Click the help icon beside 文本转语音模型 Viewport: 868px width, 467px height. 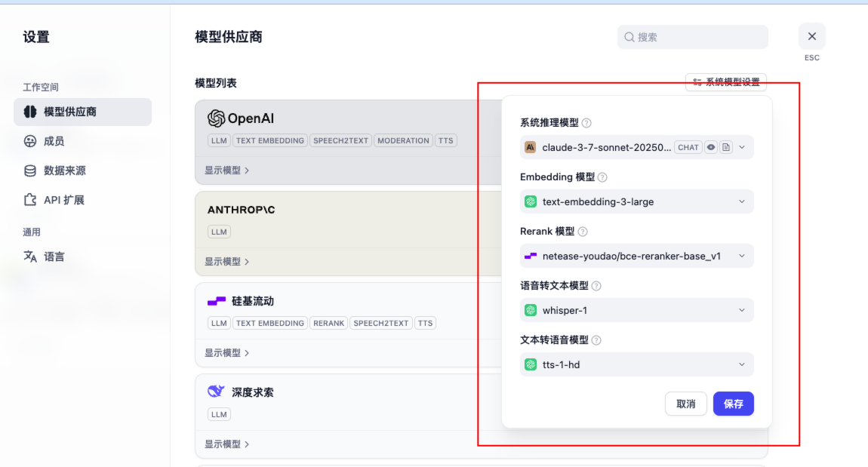click(596, 339)
